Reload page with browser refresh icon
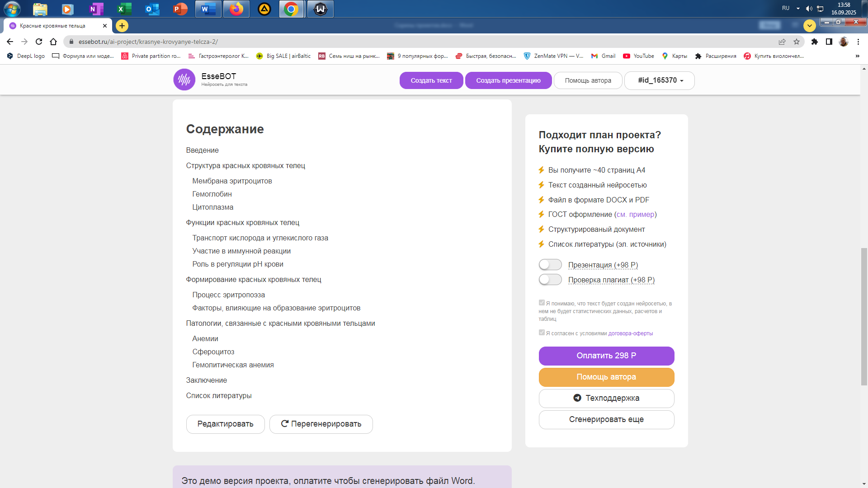 [39, 42]
